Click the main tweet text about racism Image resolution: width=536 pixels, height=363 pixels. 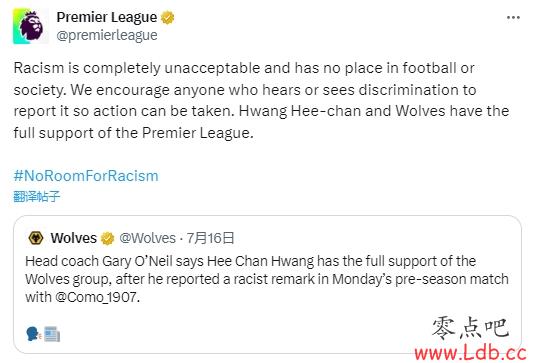[262, 100]
